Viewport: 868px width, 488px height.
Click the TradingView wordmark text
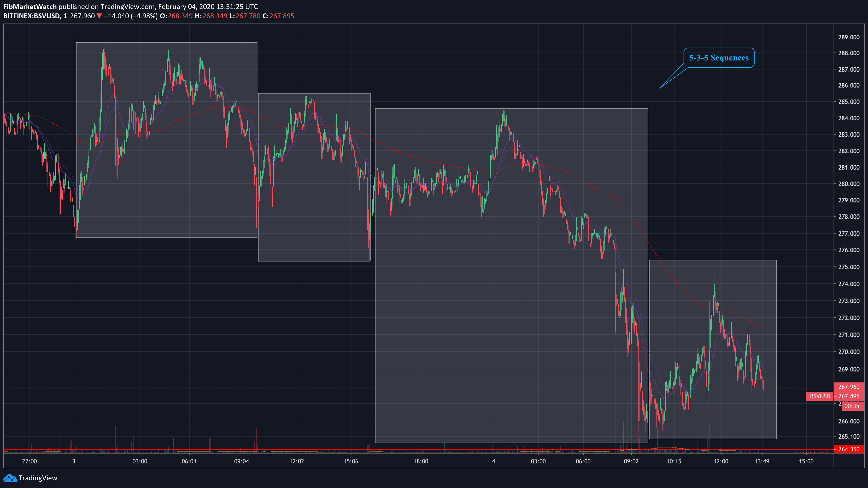(x=38, y=478)
